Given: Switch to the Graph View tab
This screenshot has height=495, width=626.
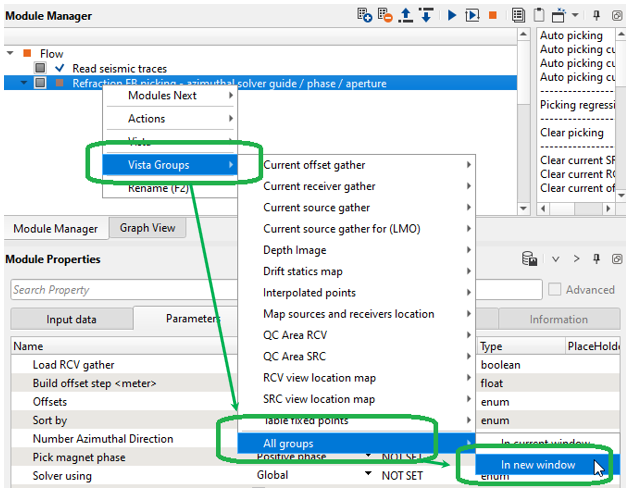Looking at the screenshot, I should pyautogui.click(x=147, y=228).
